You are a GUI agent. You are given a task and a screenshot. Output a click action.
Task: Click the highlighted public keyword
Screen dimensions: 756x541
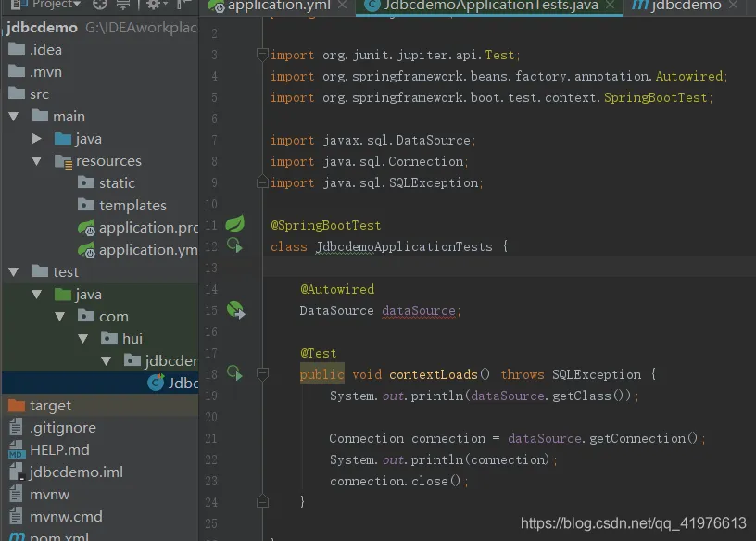[x=322, y=374]
